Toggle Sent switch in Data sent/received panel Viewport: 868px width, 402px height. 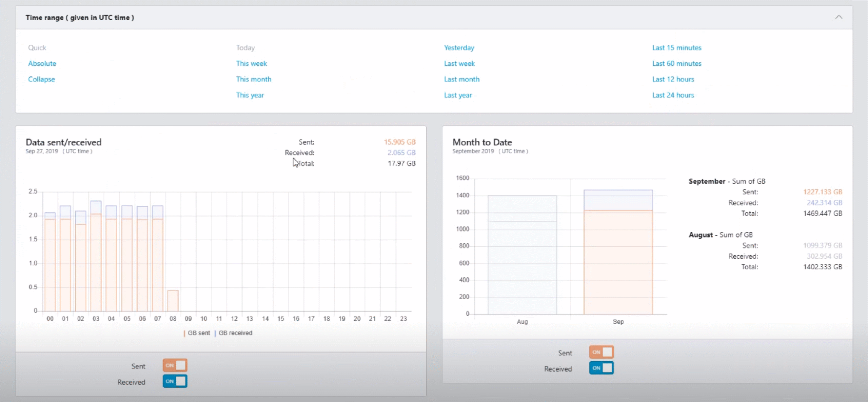coord(175,365)
